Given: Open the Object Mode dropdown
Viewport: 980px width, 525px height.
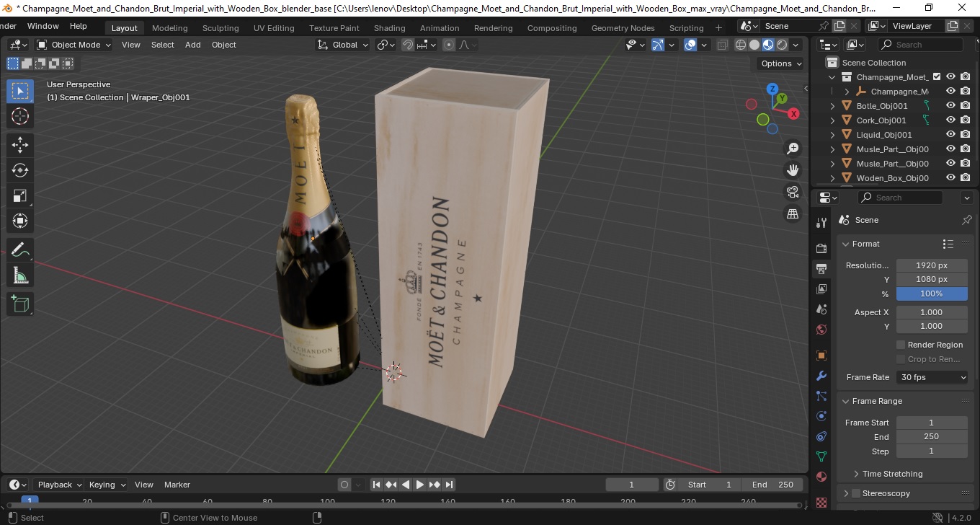Looking at the screenshot, I should pos(73,45).
